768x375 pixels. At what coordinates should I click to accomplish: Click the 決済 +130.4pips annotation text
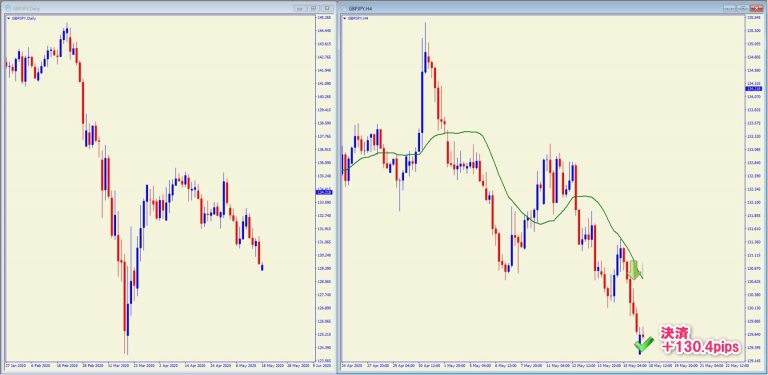[699, 339]
